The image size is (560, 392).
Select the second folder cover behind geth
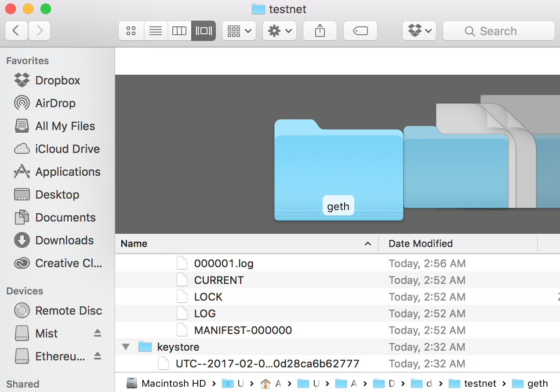tap(456, 167)
